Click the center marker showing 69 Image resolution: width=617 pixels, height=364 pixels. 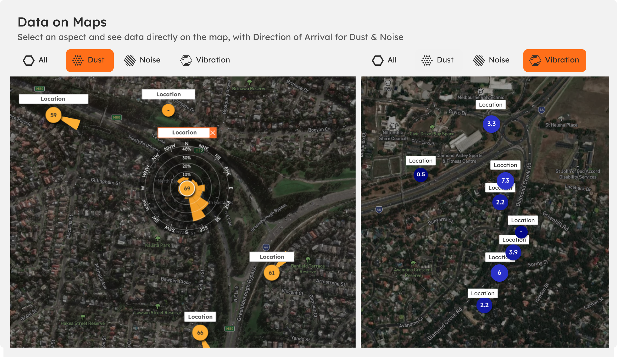point(187,188)
